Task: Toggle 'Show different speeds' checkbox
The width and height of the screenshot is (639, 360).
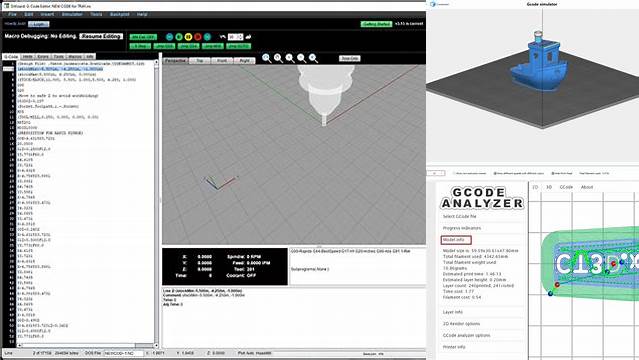Action: (495, 173)
